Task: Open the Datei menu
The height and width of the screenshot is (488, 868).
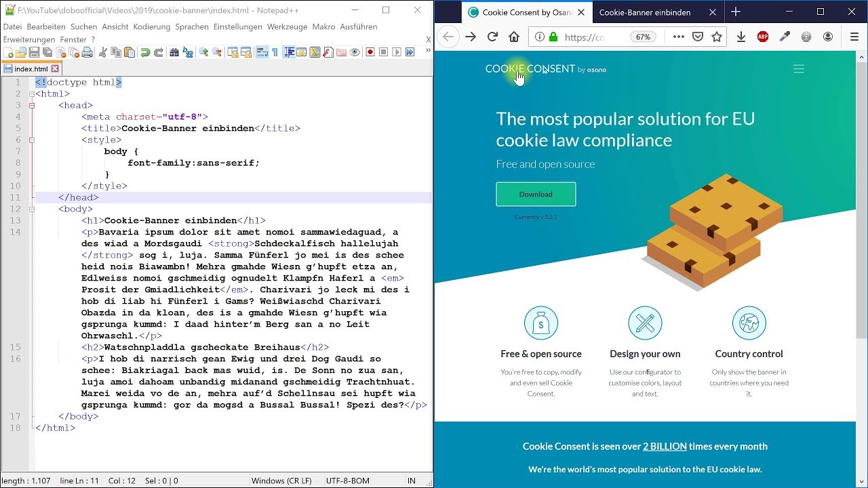Action: pos(12,26)
